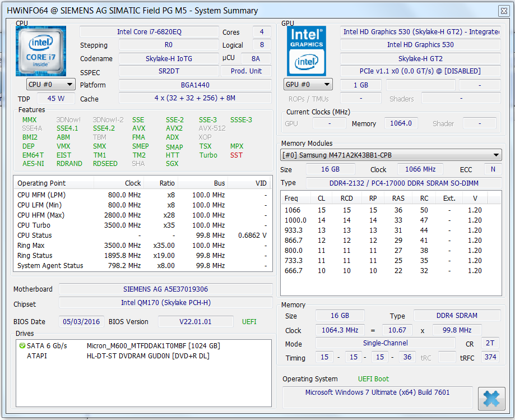
Task: Click the Operating Point column header
Action: pos(54,183)
